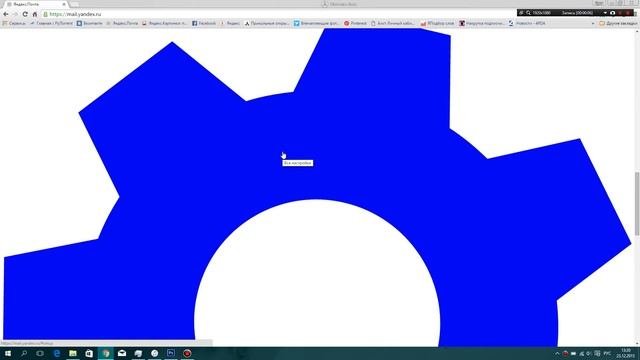Open the Mail envelope app in taskbar
The width and height of the screenshot is (640, 360).
point(122,353)
